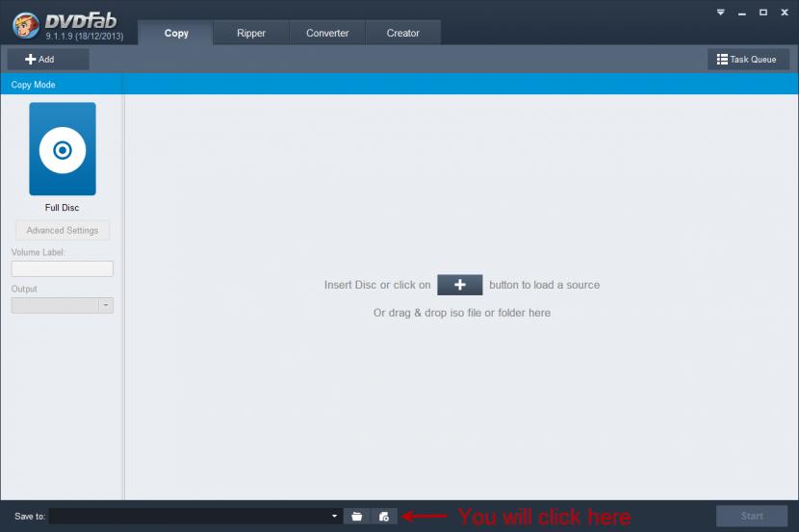
Task: Click the plus button to load a source
Action: point(459,285)
